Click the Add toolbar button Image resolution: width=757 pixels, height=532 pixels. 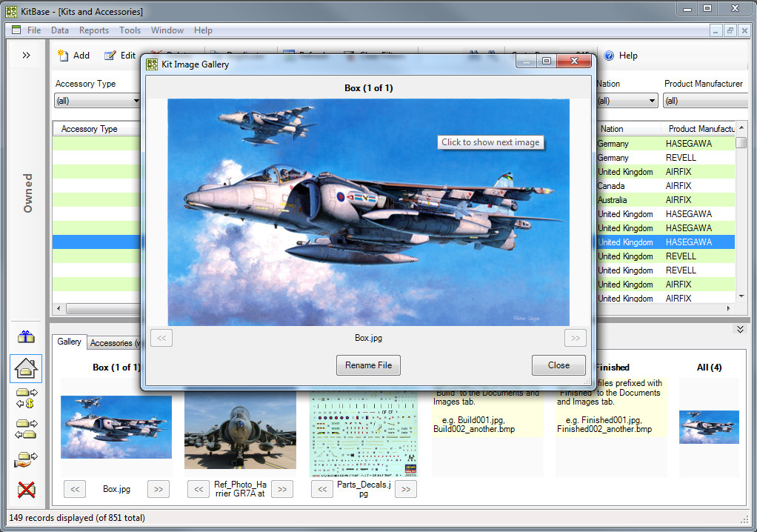tap(74, 56)
